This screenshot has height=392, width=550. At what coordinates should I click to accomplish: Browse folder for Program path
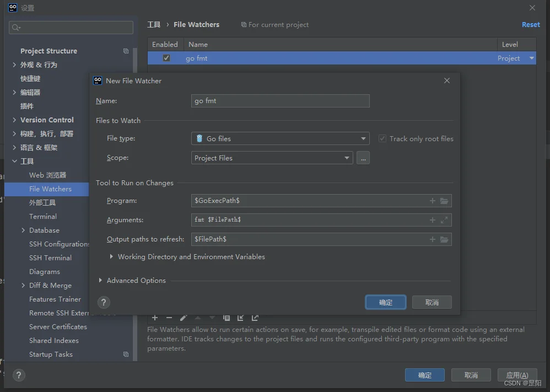click(x=444, y=201)
